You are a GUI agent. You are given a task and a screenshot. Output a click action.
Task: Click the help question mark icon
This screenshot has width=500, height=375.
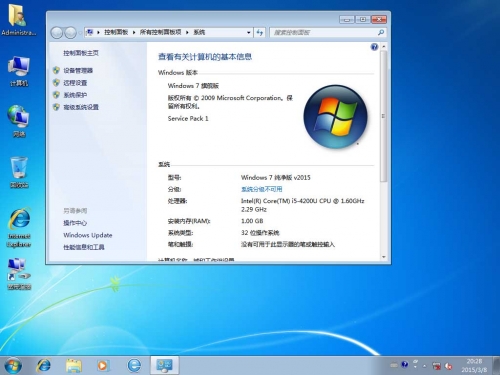tap(374, 47)
